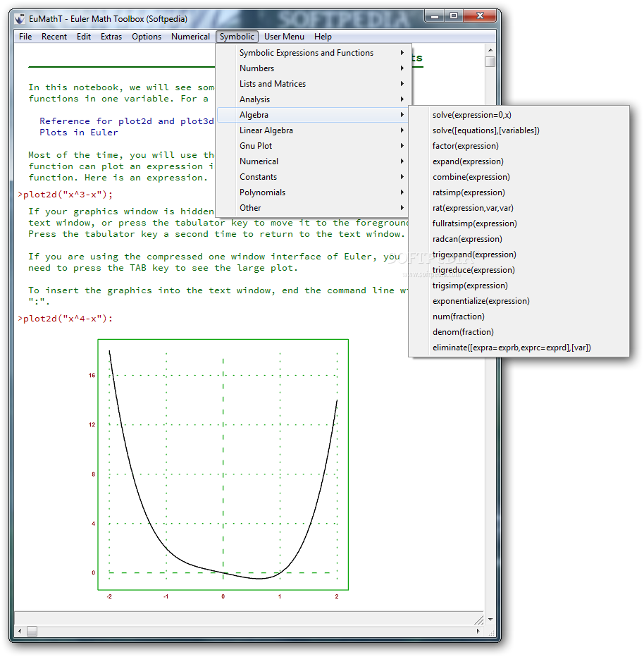
Task: Expand the Polynomials submenu
Action: pos(314,192)
